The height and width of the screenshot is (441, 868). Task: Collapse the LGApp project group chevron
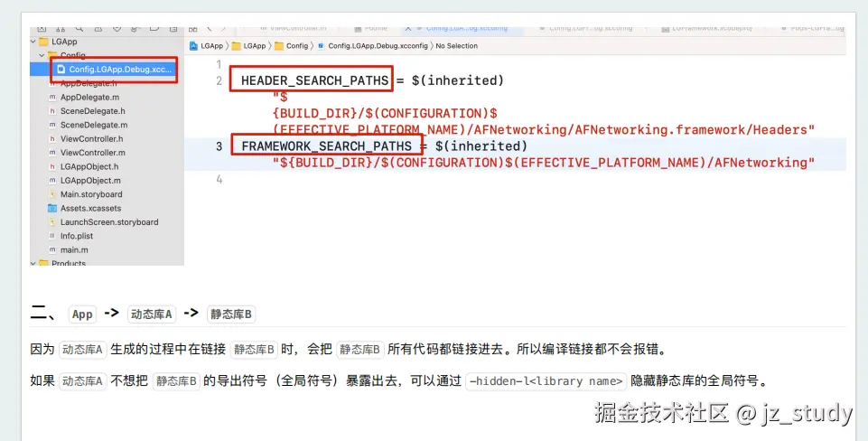tap(33, 42)
